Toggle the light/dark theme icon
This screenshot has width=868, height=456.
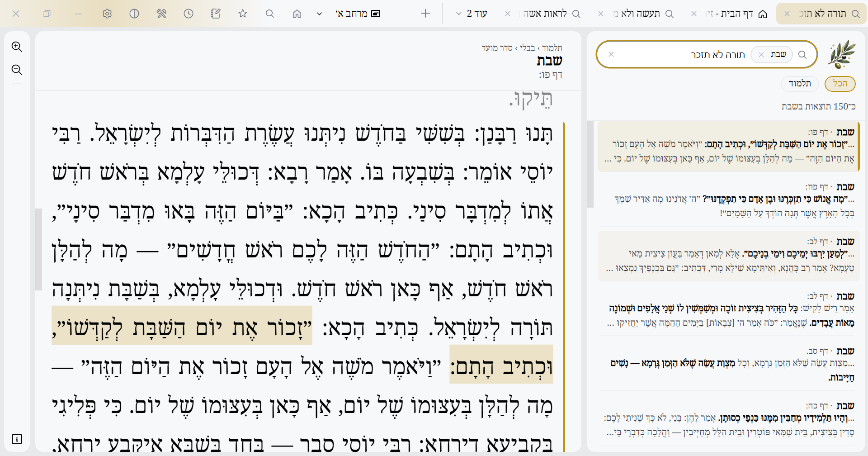click(134, 14)
